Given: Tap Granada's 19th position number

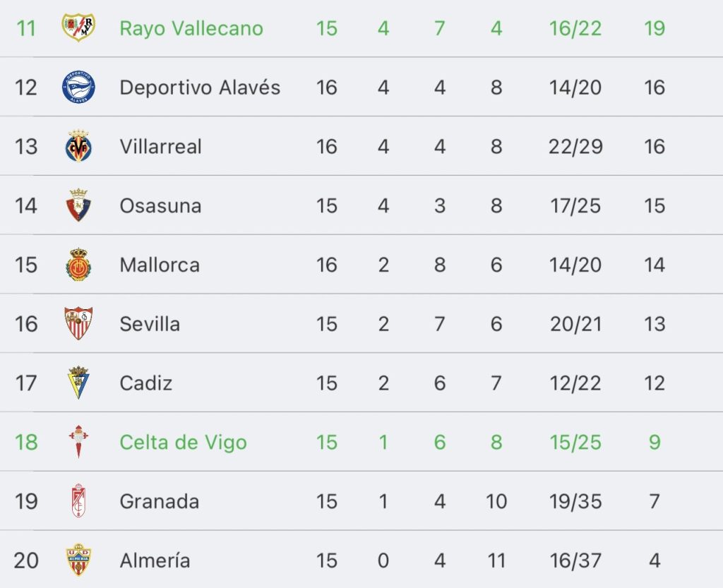Looking at the screenshot, I should [26, 501].
